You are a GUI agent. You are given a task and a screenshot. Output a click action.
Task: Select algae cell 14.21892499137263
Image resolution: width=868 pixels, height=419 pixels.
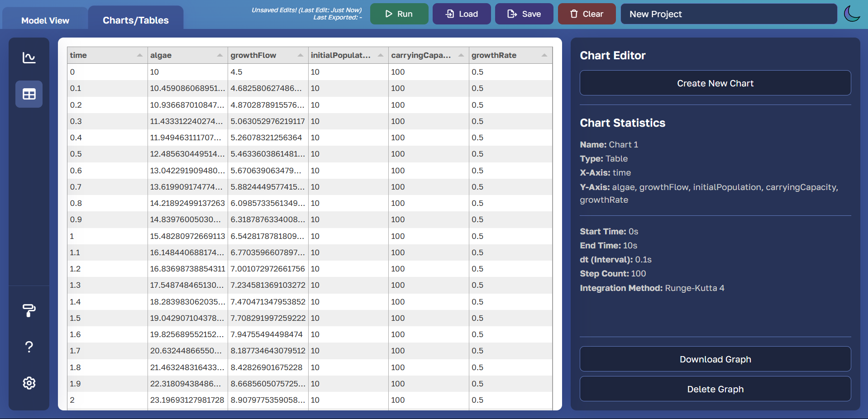(187, 203)
